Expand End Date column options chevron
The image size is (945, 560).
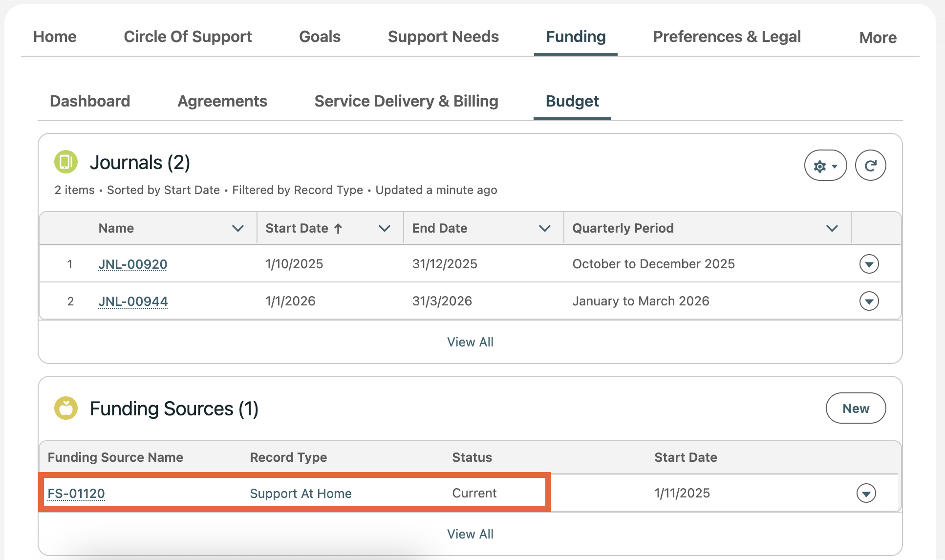tap(544, 228)
